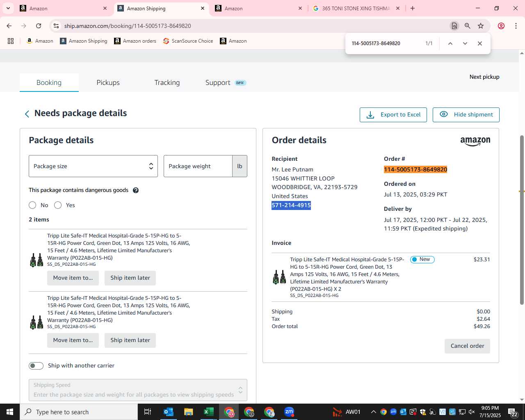Viewport: 525px width, 420px height.
Task: Open Outlook from the taskbar
Action: coord(169,412)
